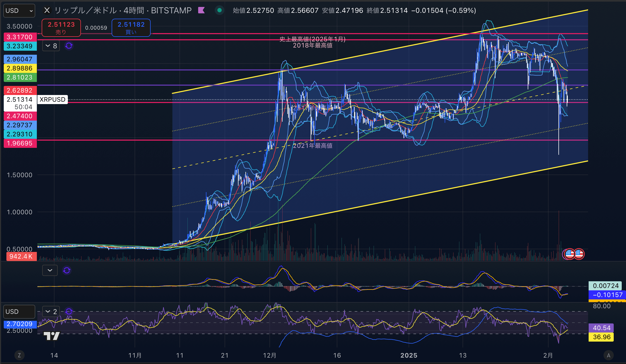
Task: Click the right US flag economic event icon
Action: tap(579, 254)
